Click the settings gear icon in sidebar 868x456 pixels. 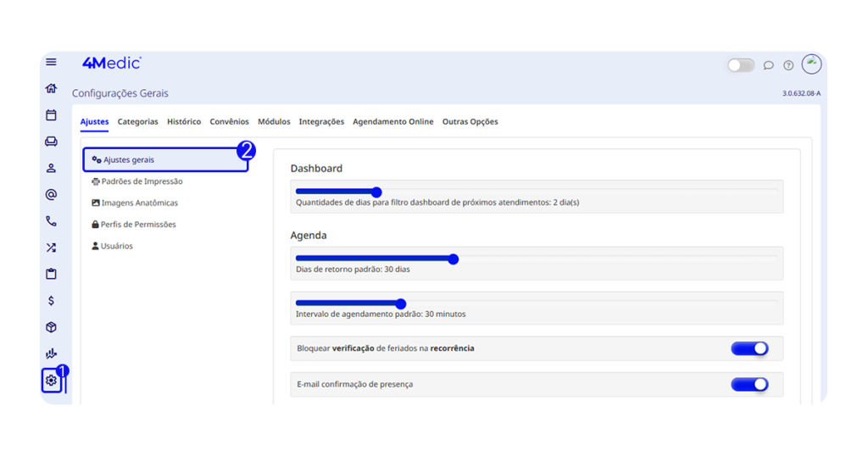[51, 381]
